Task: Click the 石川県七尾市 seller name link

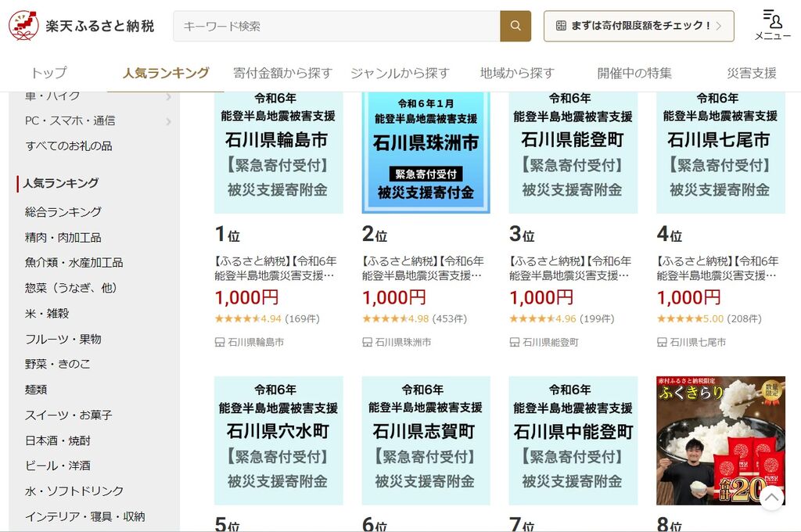Action: [698, 343]
